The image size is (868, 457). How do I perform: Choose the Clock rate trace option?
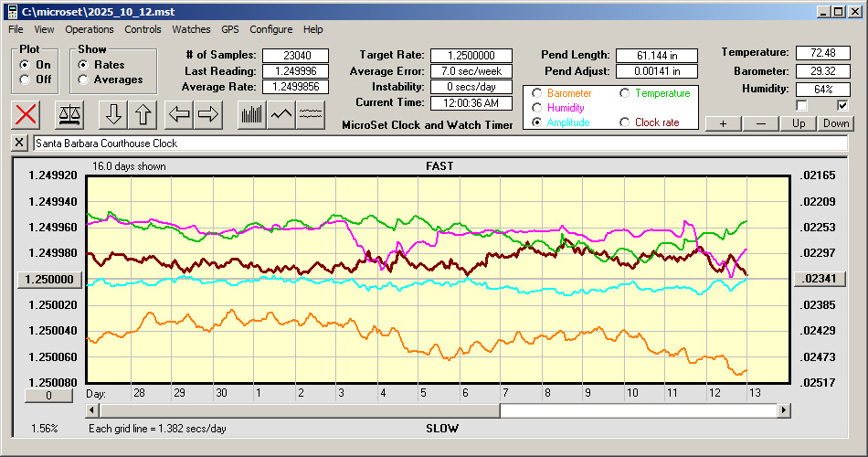[625, 122]
